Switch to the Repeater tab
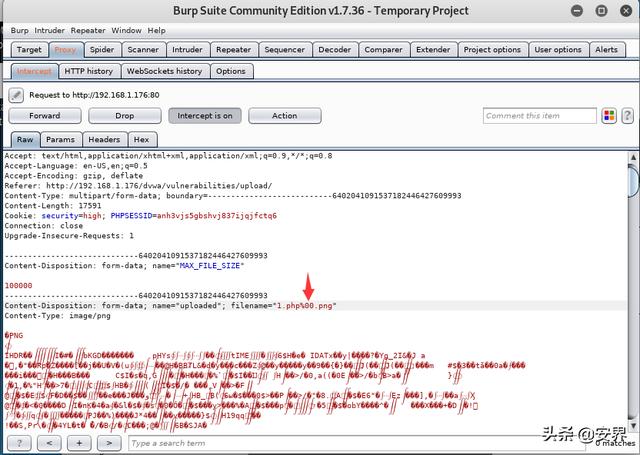 click(x=234, y=50)
